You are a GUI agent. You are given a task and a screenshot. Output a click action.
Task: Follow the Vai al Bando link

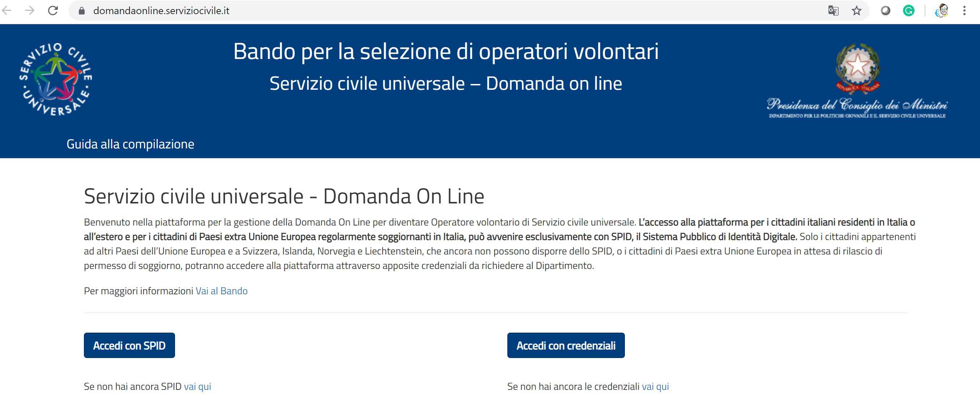coord(221,291)
